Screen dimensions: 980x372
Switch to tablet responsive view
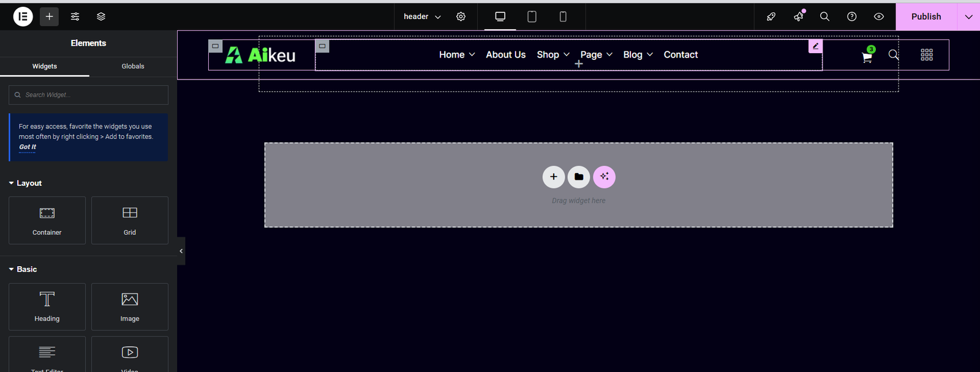(x=532, y=17)
